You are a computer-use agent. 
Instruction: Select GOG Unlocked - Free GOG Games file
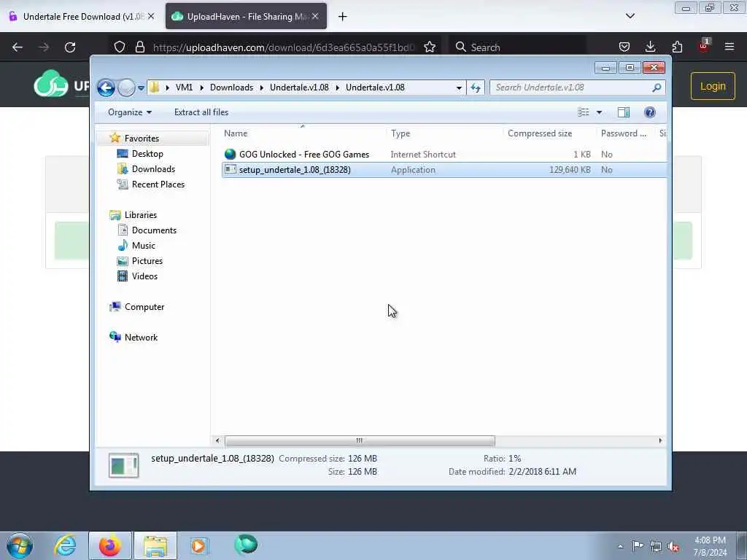pyautogui.click(x=304, y=155)
